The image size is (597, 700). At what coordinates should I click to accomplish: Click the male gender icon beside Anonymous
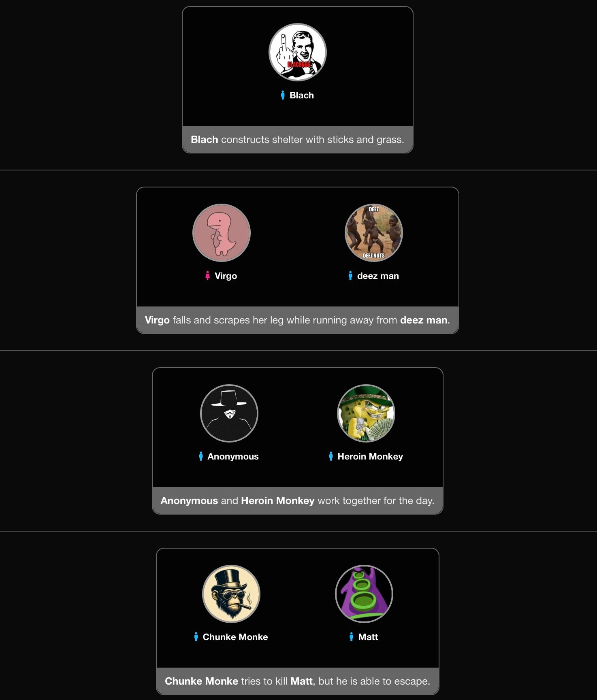tap(201, 456)
